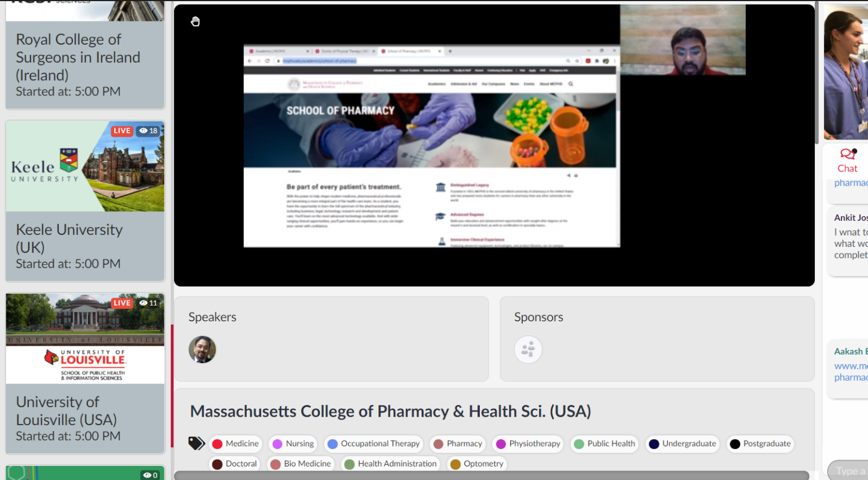The image size is (868, 480).
Task: Select Royal College of Surgeons in Ireland session
Action: [78, 57]
